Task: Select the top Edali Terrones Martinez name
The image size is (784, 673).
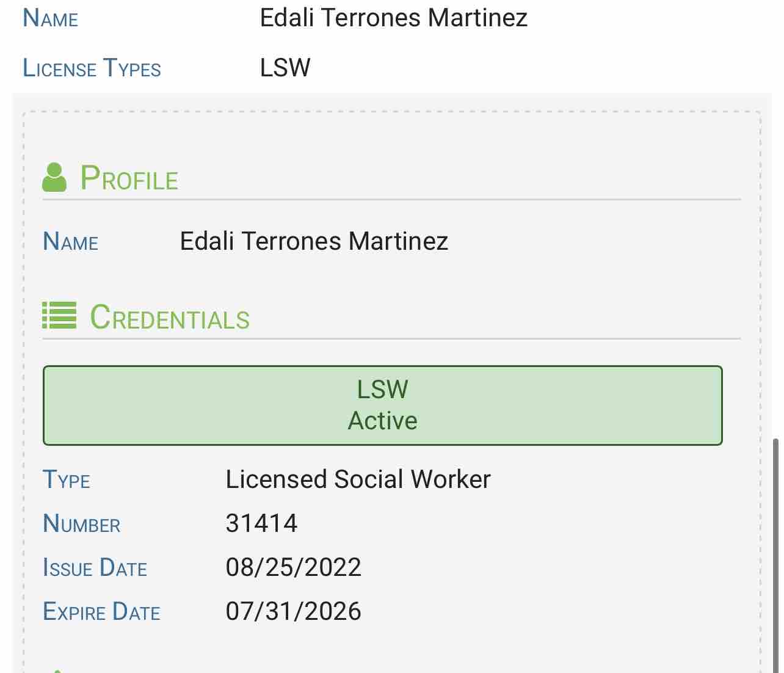Action: coord(393,18)
